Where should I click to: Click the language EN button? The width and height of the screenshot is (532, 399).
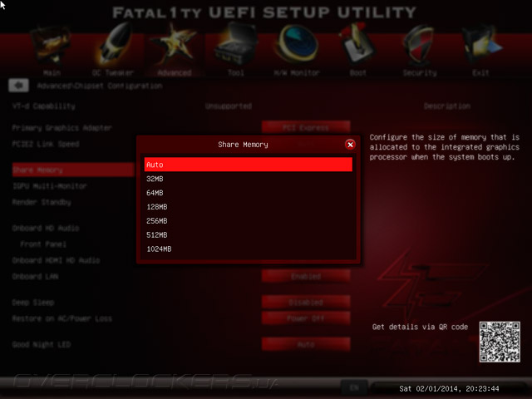[354, 387]
